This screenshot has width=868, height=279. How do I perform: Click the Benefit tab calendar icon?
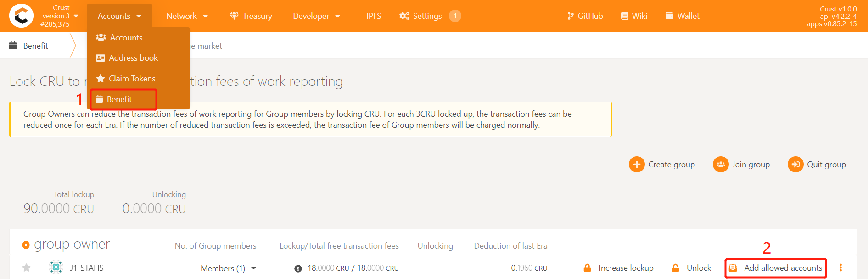tap(13, 46)
